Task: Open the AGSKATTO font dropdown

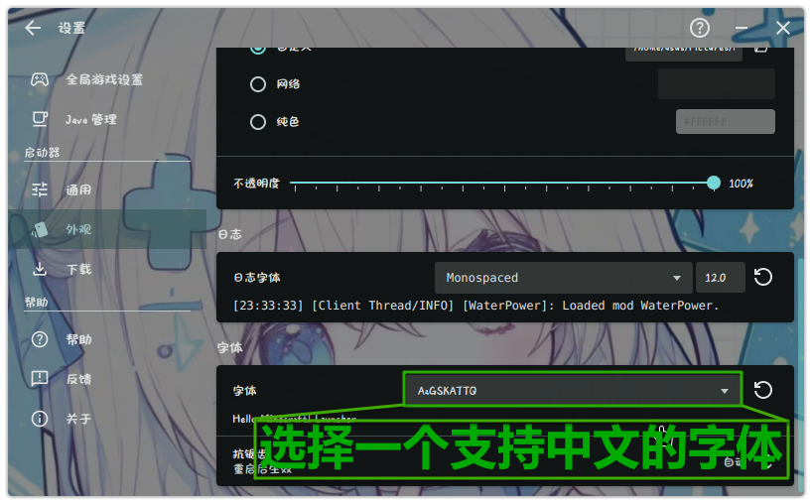Action: click(x=574, y=391)
